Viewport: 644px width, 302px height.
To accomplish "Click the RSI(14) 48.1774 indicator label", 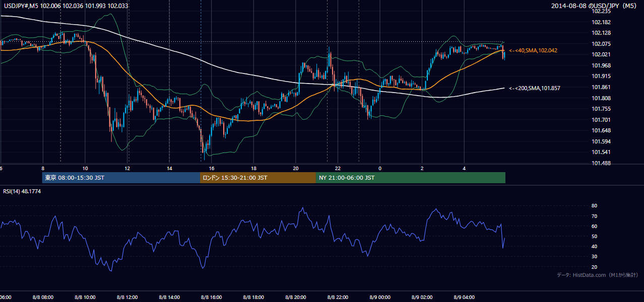I will click(x=22, y=191).
